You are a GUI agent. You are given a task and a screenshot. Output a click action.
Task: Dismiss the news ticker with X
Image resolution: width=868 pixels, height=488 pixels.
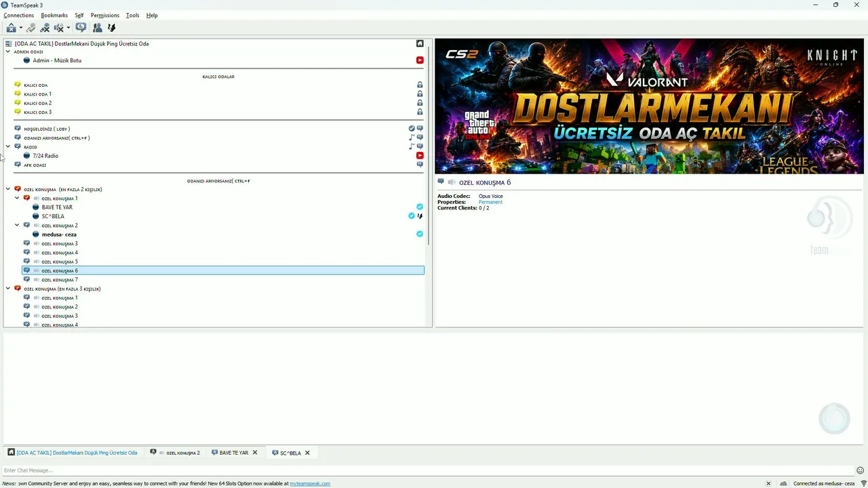coord(768,484)
